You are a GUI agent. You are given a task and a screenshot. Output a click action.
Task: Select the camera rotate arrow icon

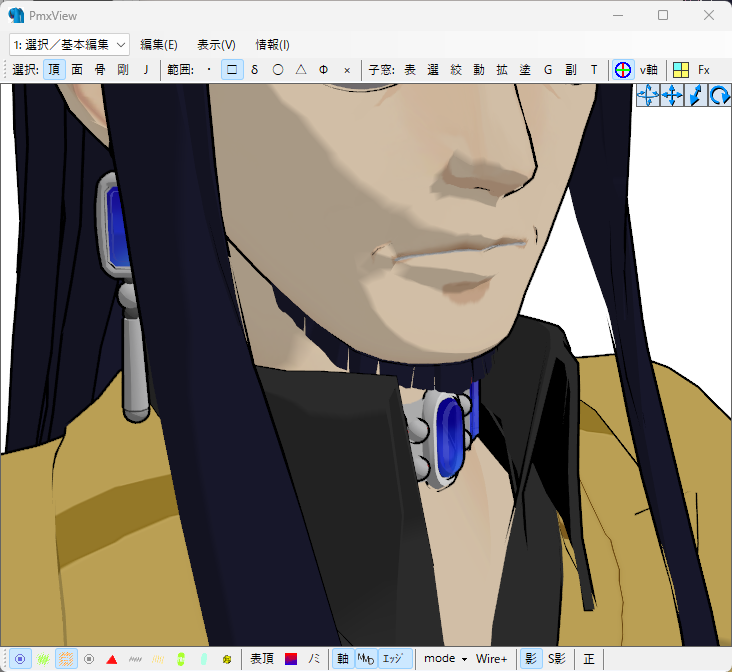719,96
